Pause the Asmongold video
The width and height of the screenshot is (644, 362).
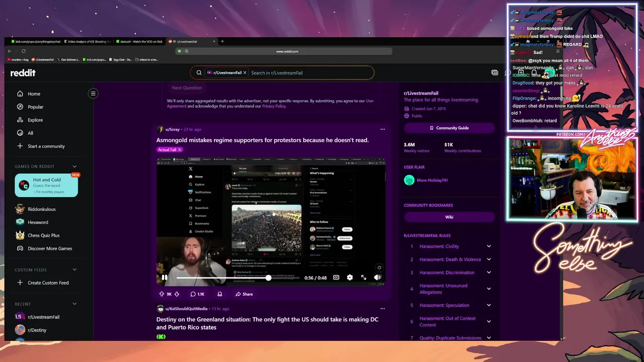pos(164,278)
